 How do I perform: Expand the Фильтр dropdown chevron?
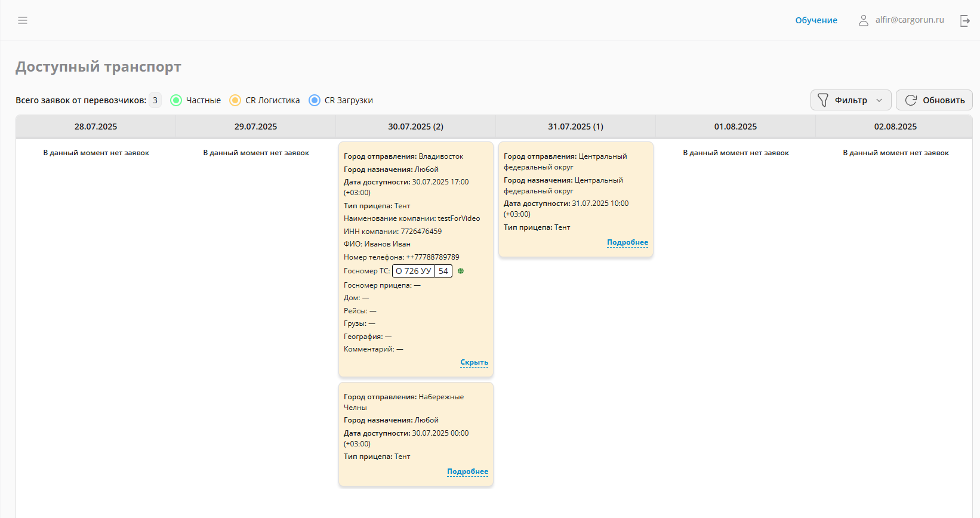click(x=879, y=100)
